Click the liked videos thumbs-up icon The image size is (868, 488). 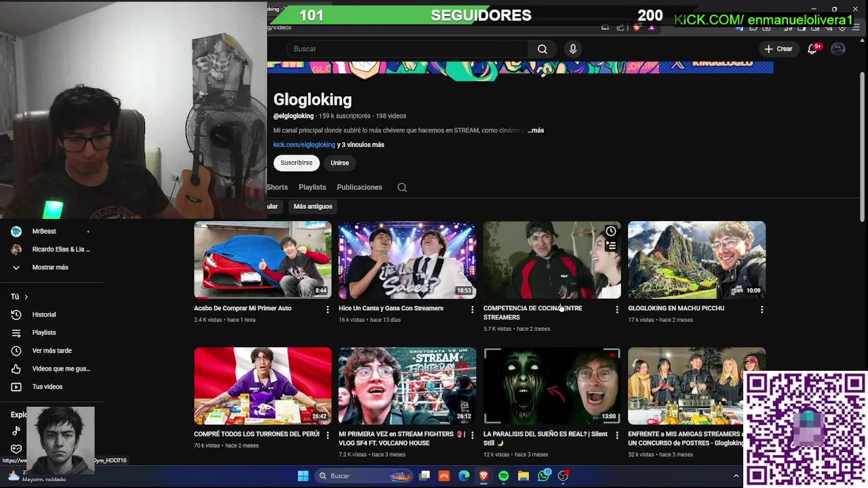[x=16, y=369]
